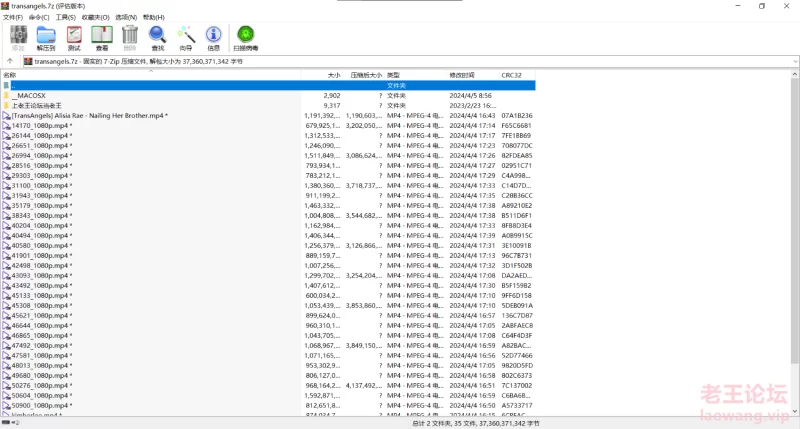Open the Info (信息) icon
Viewport: 800px width, 429px height.
click(213, 38)
